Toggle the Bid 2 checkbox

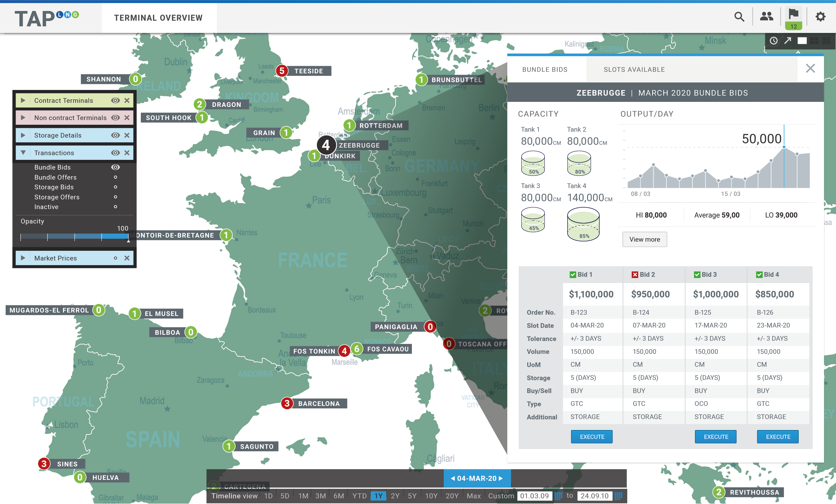634,274
